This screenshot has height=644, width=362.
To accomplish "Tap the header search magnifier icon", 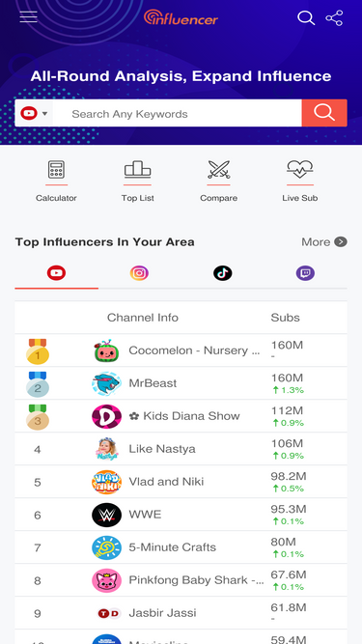I will [x=306, y=18].
